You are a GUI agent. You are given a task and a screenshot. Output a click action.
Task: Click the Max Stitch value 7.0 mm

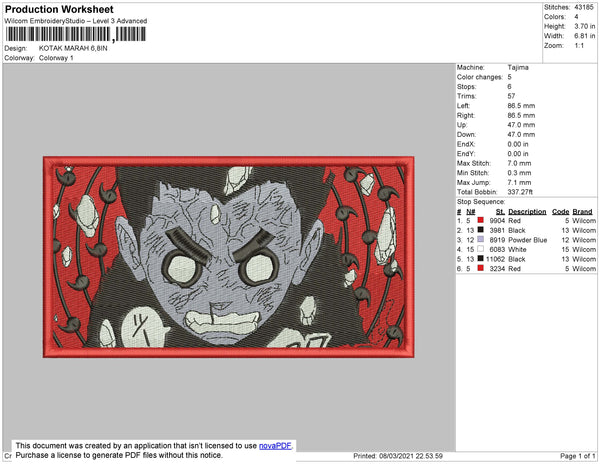tap(519, 163)
